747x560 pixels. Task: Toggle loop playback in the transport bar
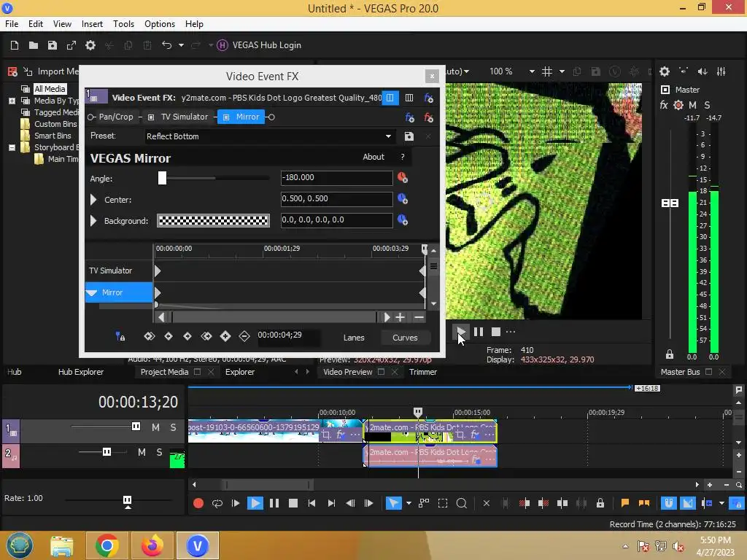click(x=217, y=503)
